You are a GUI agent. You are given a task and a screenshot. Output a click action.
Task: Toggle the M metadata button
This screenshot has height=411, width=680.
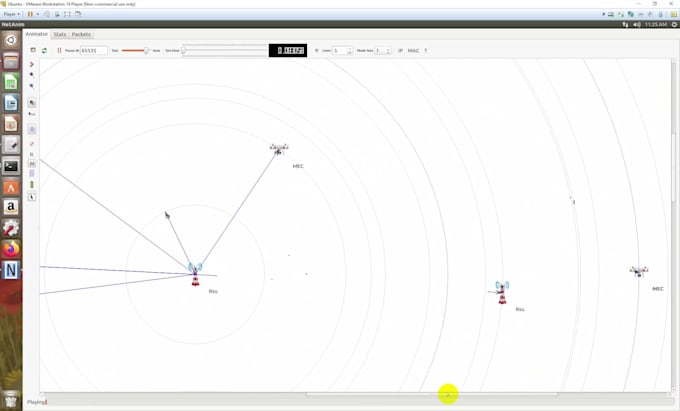(32, 163)
